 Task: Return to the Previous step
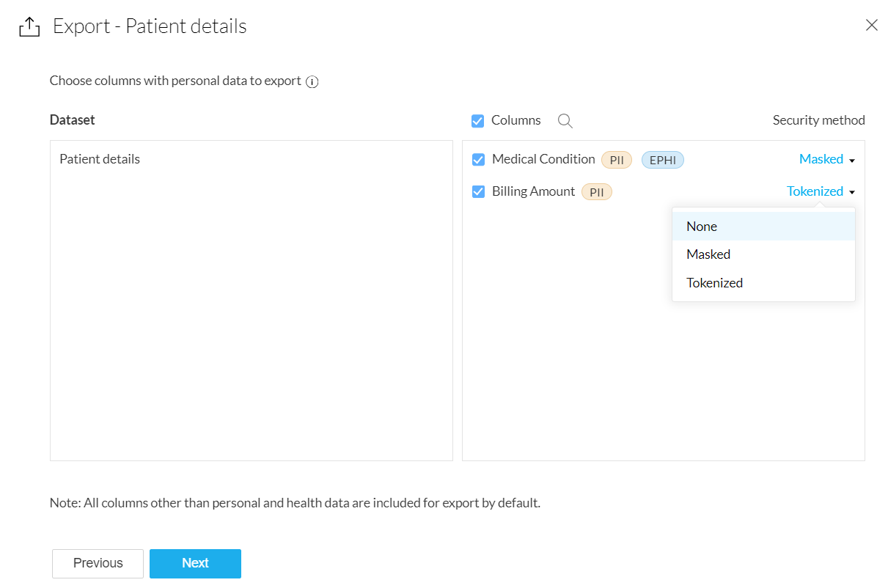[98, 563]
